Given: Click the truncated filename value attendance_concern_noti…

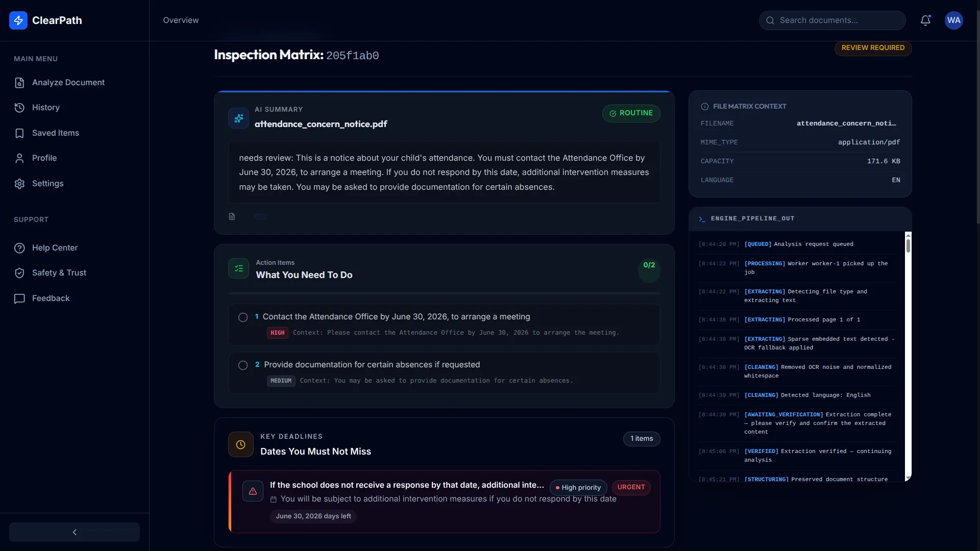Looking at the screenshot, I should [x=846, y=123].
